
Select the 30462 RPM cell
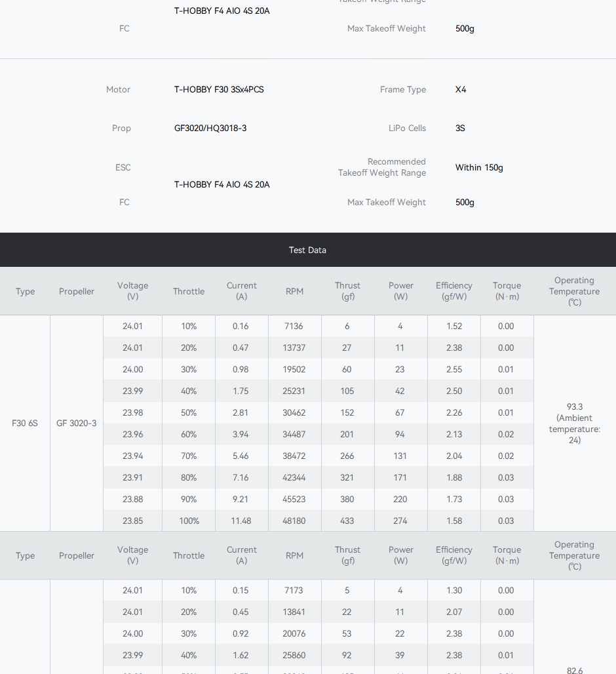point(294,412)
